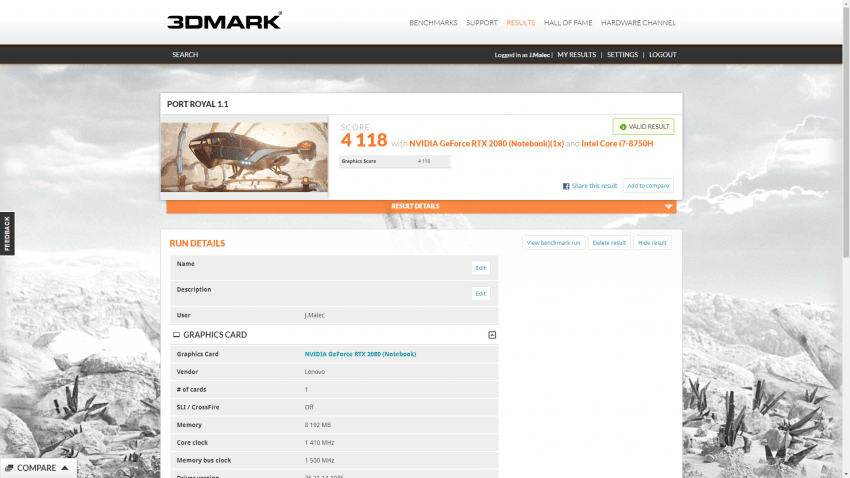The image size is (850, 478).
Task: Expand the Result Details arrow
Action: point(668,206)
